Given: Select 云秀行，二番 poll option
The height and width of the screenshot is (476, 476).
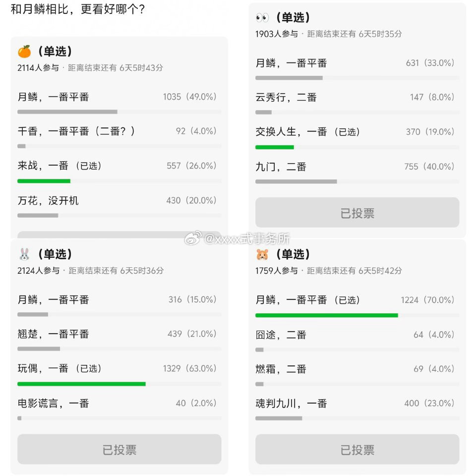Looking at the screenshot, I should point(286,98).
